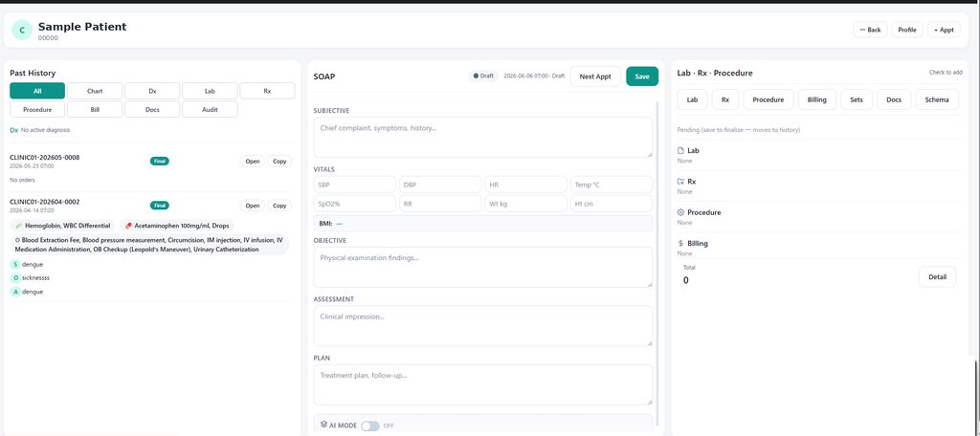
Task: Click the lab tube icon in Hemoglobin chip
Action: click(x=19, y=226)
